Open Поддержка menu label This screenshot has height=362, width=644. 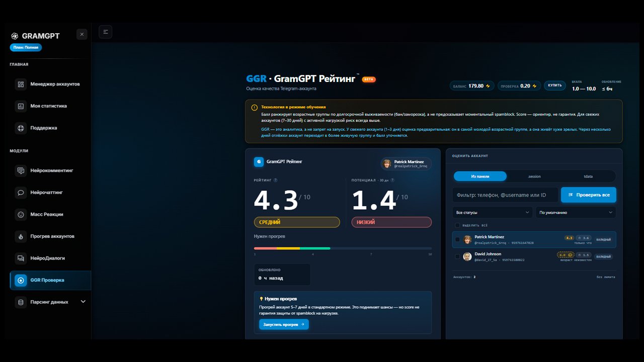click(x=43, y=128)
